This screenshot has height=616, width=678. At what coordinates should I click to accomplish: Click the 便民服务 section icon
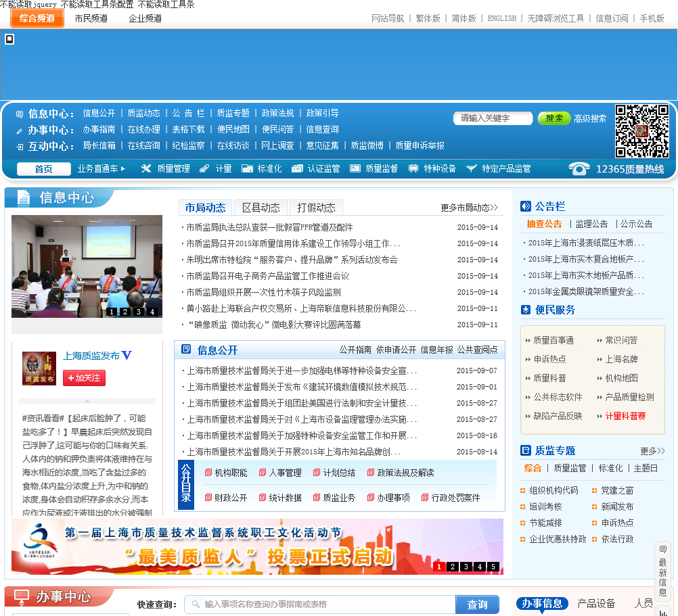pyautogui.click(x=525, y=310)
